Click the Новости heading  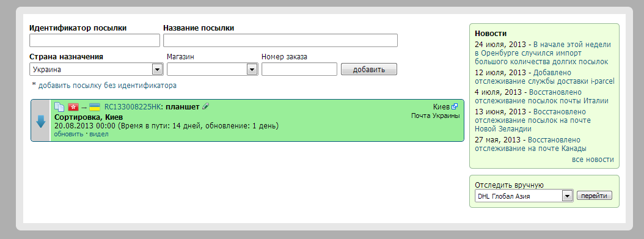point(491,33)
